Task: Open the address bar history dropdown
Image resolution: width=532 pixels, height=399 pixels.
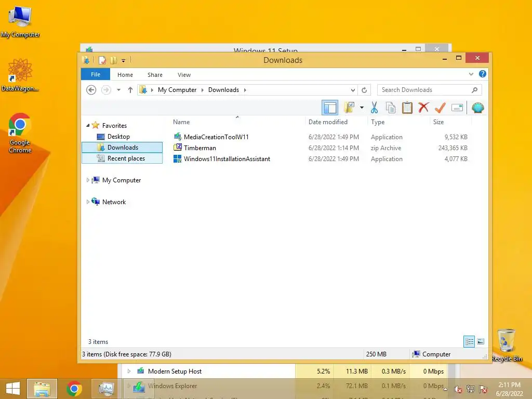Action: point(353,90)
